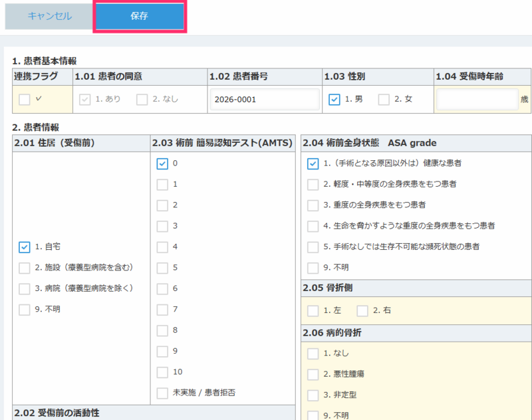
Task: Check 1. なし under 病的骨折
Action: pyautogui.click(x=313, y=354)
